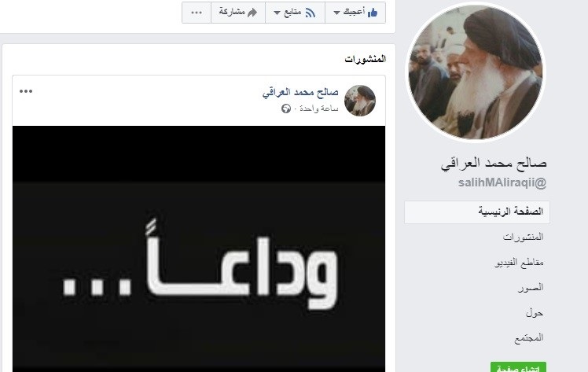Image resolution: width=588 pixels, height=372 pixels.
Task: Open the large round profile picture
Action: click(x=476, y=72)
